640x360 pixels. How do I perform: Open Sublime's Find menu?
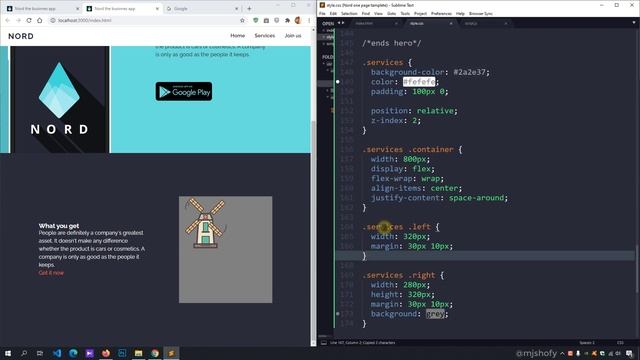tap(366, 13)
